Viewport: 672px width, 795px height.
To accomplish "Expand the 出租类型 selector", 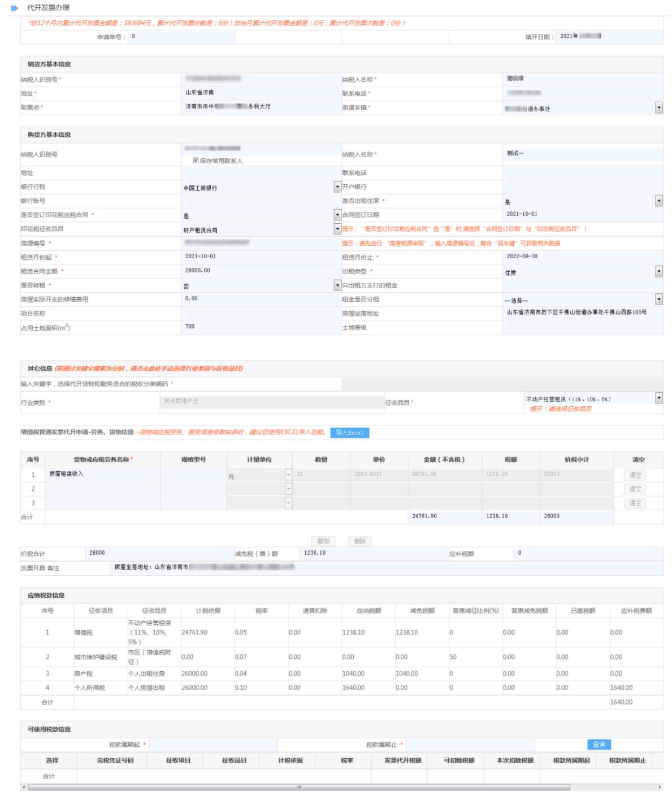I will coord(658,272).
